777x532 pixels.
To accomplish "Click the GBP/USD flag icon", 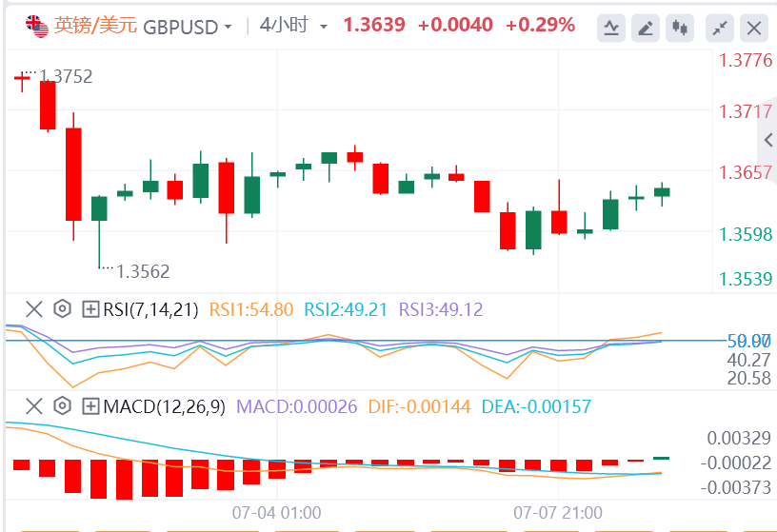I will (x=37, y=27).
